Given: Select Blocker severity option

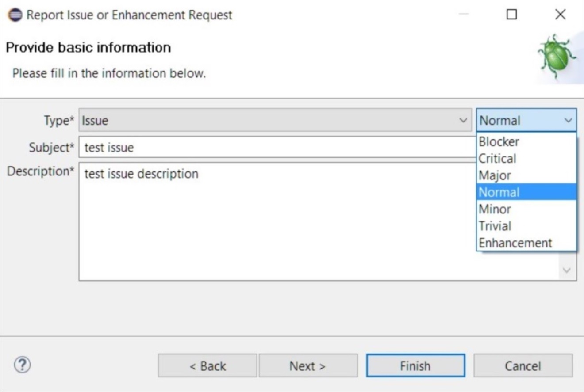Looking at the screenshot, I should pyautogui.click(x=526, y=141).
